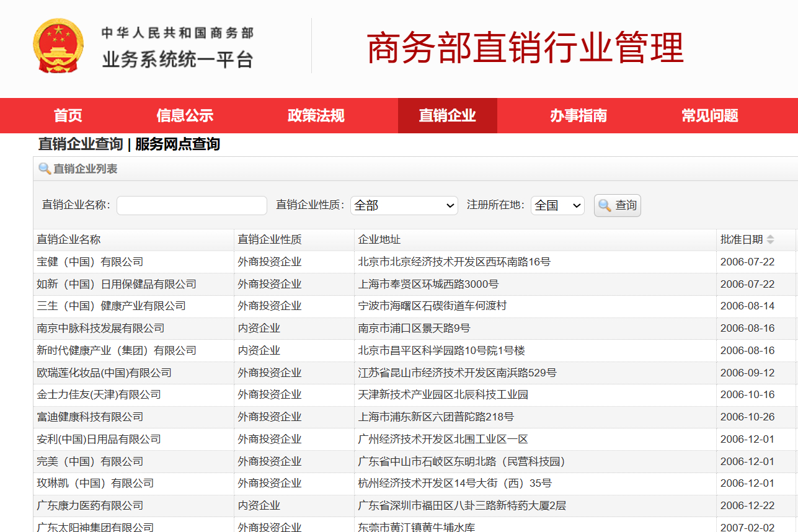This screenshot has height=532, width=798.
Task: Click the 查询 search button
Action: click(x=618, y=205)
